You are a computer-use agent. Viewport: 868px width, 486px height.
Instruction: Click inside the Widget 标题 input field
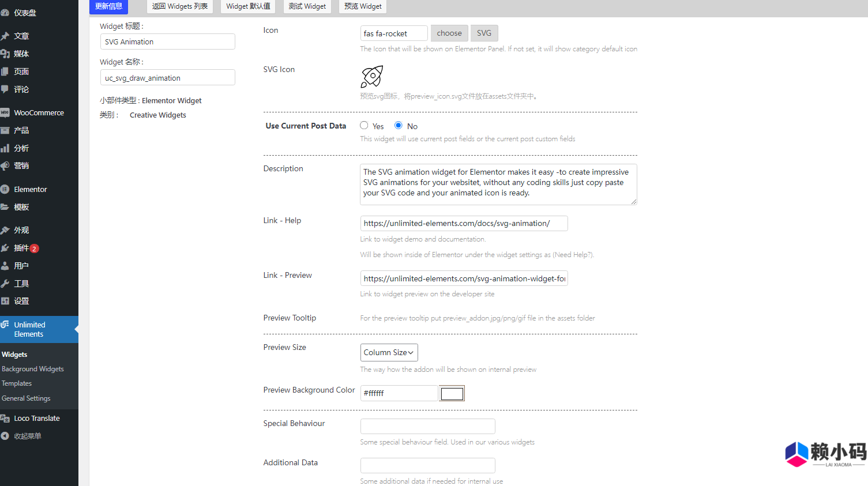pos(167,42)
